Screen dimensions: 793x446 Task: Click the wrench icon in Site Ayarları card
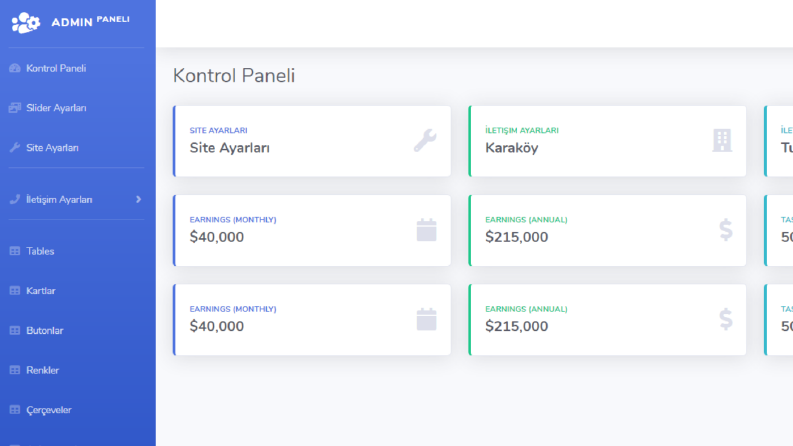[425, 141]
